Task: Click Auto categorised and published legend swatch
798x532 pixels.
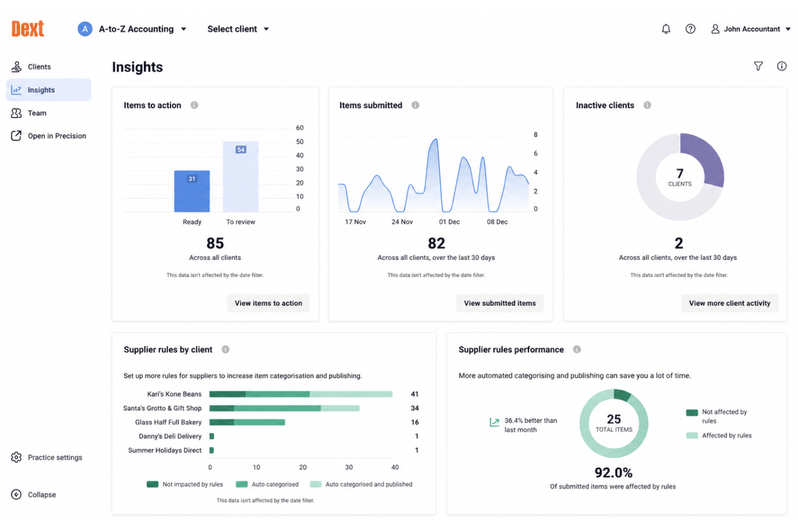Action: (316, 484)
